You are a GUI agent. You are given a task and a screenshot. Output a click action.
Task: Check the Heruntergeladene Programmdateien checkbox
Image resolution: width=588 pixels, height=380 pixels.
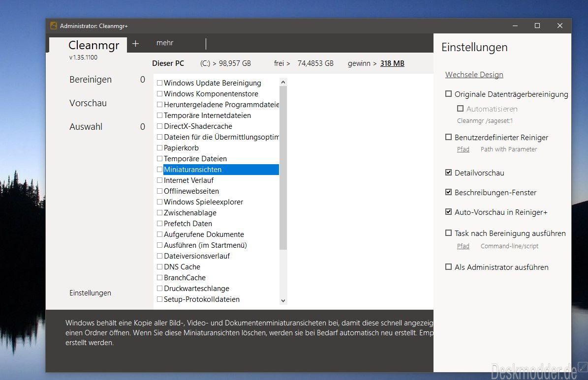tap(160, 105)
